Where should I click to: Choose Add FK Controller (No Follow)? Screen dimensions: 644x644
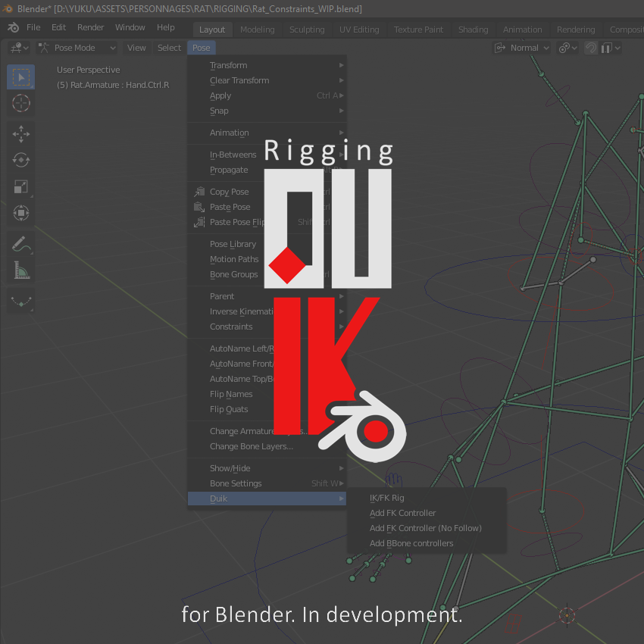[x=427, y=528]
